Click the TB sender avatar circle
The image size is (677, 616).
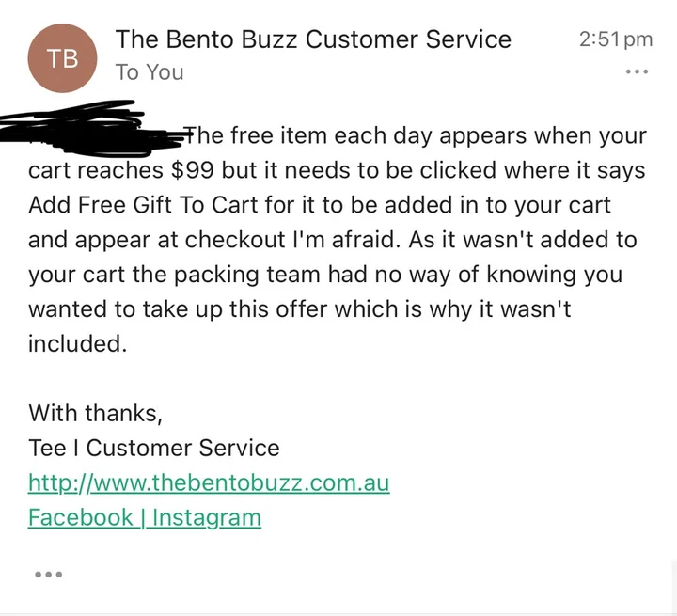(64, 56)
